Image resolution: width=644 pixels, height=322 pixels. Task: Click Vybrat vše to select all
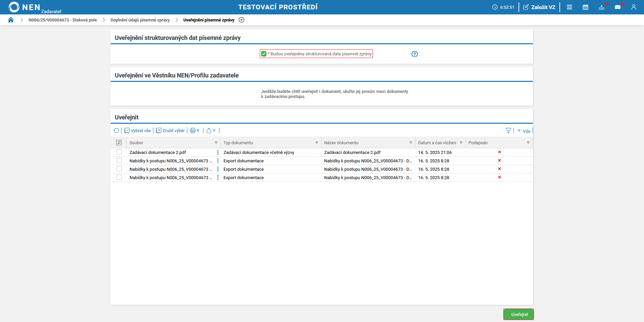pos(138,130)
